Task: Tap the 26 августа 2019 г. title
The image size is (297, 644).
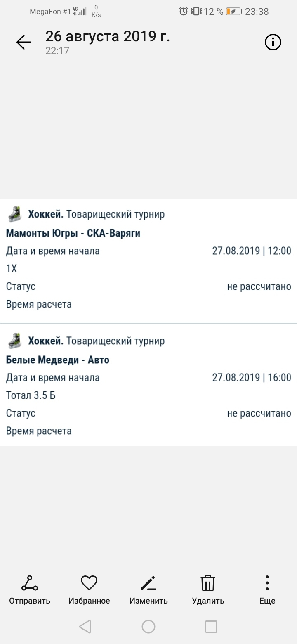Action: click(108, 36)
